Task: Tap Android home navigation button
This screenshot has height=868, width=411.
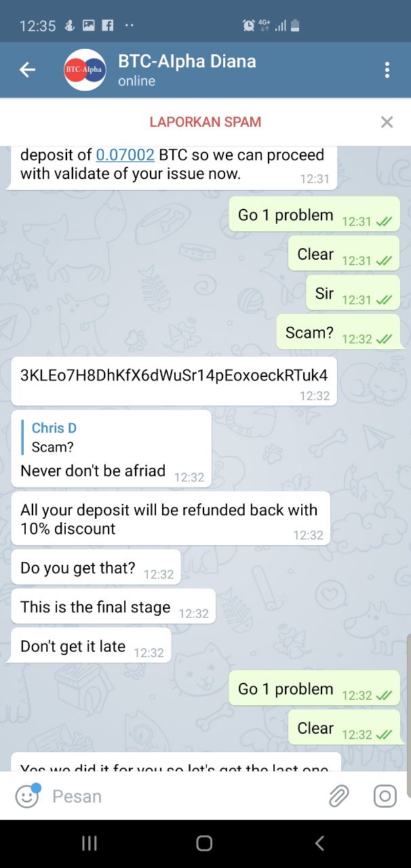Action: (204, 843)
